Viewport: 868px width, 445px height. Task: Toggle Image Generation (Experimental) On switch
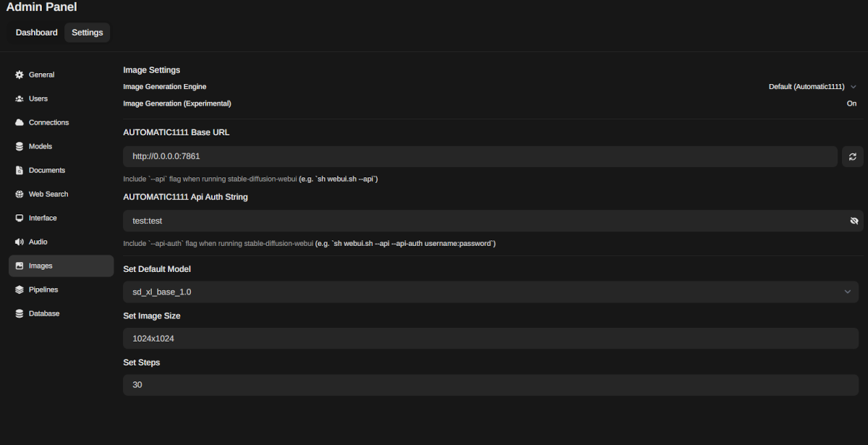coord(851,103)
